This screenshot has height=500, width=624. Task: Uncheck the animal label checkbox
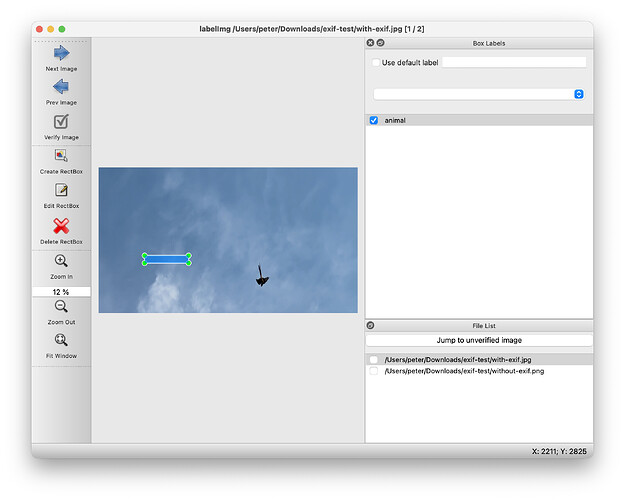[x=374, y=120]
